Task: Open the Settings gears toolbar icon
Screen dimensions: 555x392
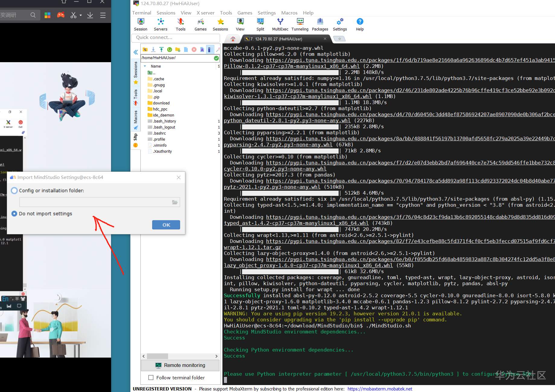Action: click(x=340, y=24)
